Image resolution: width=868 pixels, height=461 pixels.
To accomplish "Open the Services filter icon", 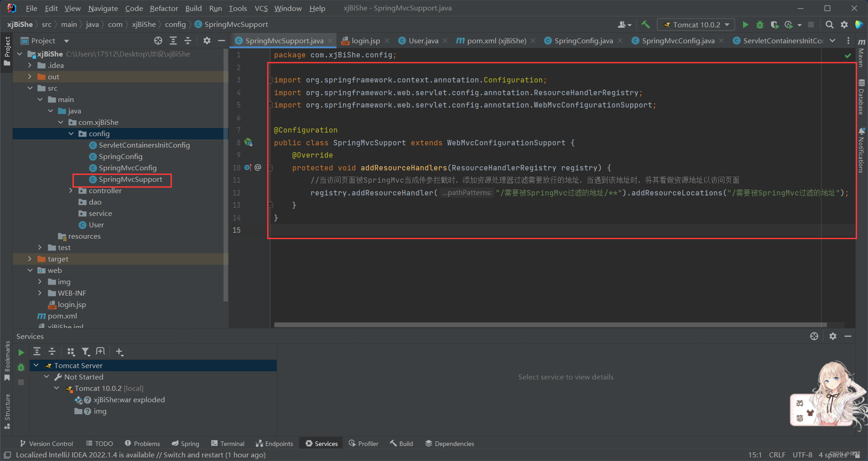I will tap(85, 351).
